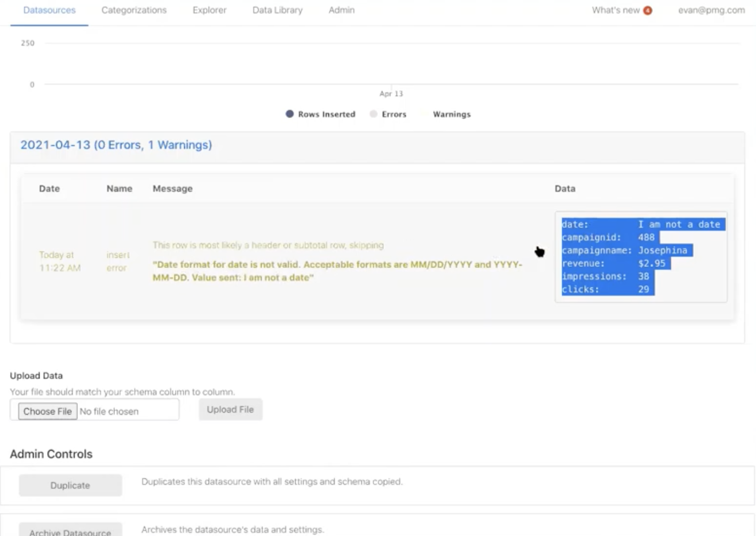This screenshot has height=536, width=756.
Task: Go to the Explorer tab
Action: pos(209,10)
